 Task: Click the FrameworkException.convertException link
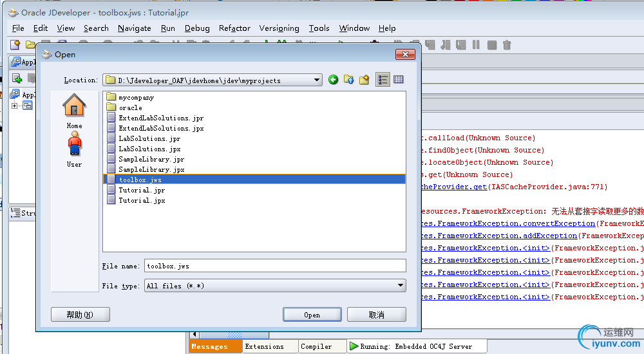509,223
